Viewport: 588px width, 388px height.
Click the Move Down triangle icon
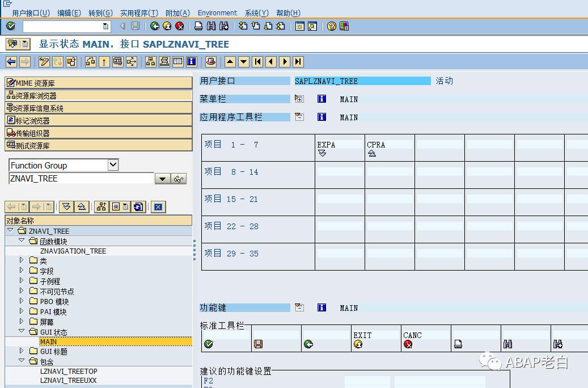244,61
